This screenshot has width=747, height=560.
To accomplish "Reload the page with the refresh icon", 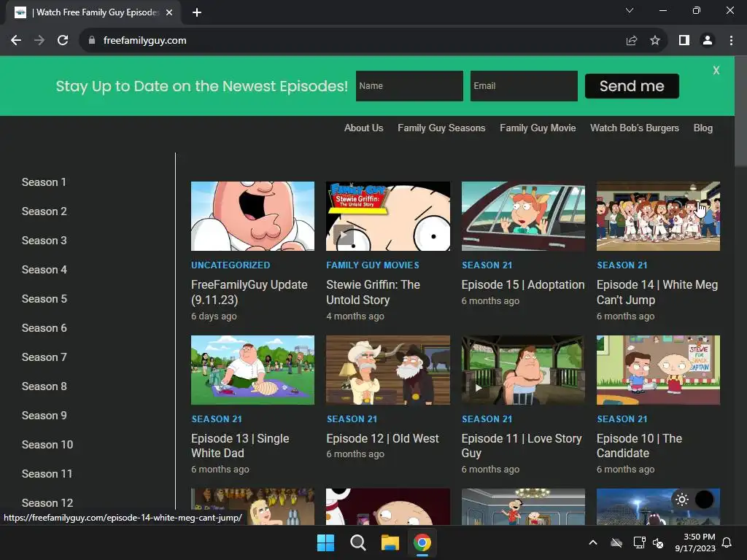I will coord(63,41).
